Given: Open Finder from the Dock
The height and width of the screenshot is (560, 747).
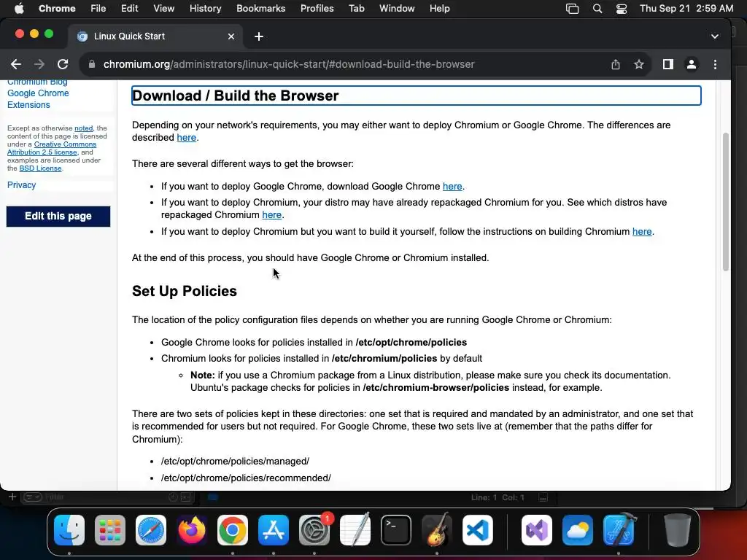Looking at the screenshot, I should point(69,530).
